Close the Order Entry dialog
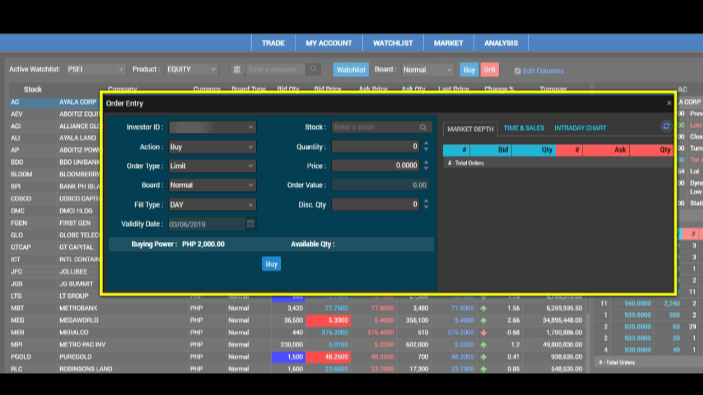 [669, 103]
